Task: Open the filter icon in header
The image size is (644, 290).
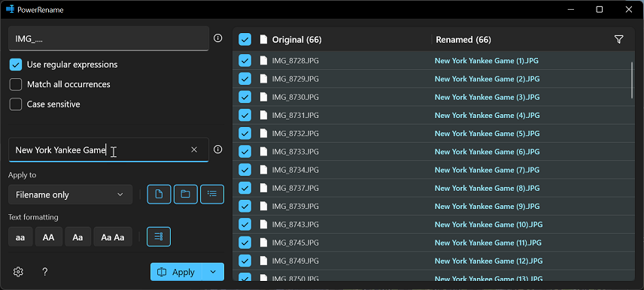Action: [619, 39]
